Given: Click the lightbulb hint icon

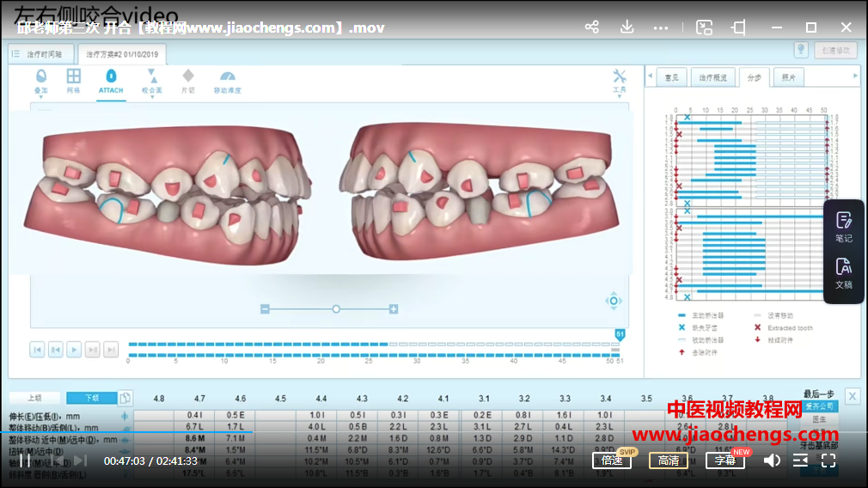Looking at the screenshot, I should coord(801,50).
